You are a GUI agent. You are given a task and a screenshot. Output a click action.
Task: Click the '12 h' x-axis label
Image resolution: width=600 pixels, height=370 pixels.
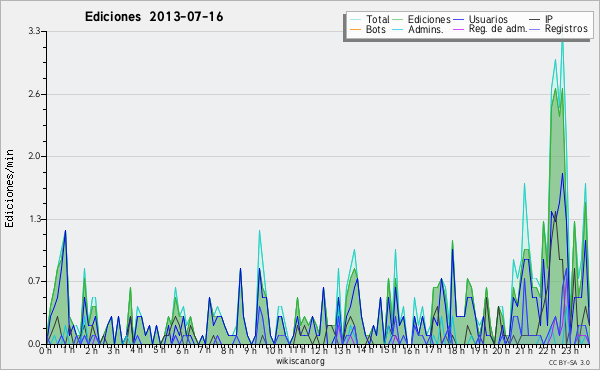320,350
